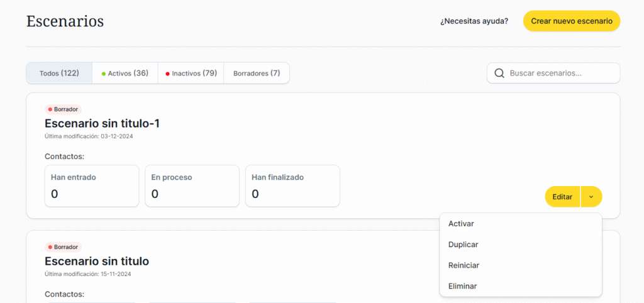Click the Han finalizado contacts box
This screenshot has width=644, height=303.
(x=292, y=186)
